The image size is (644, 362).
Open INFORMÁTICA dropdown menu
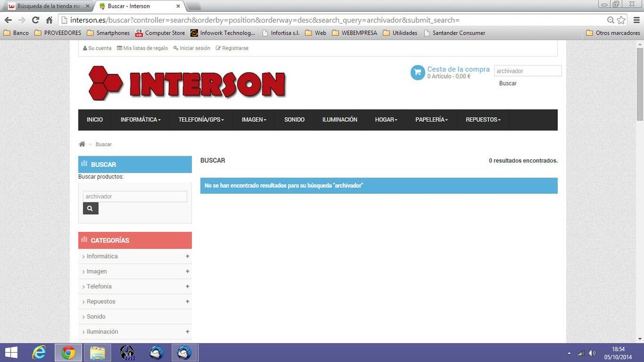click(141, 119)
